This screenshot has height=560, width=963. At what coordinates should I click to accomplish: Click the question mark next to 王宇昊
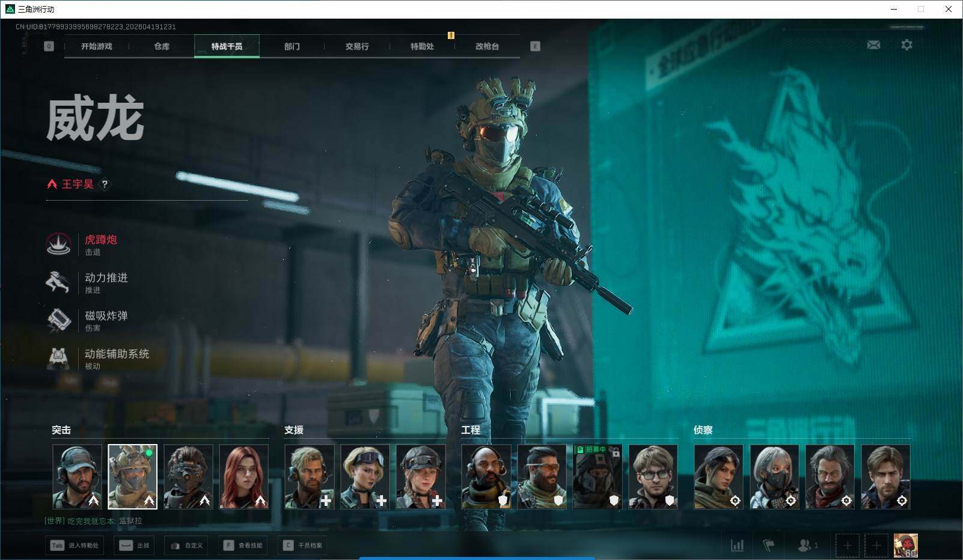(x=105, y=184)
